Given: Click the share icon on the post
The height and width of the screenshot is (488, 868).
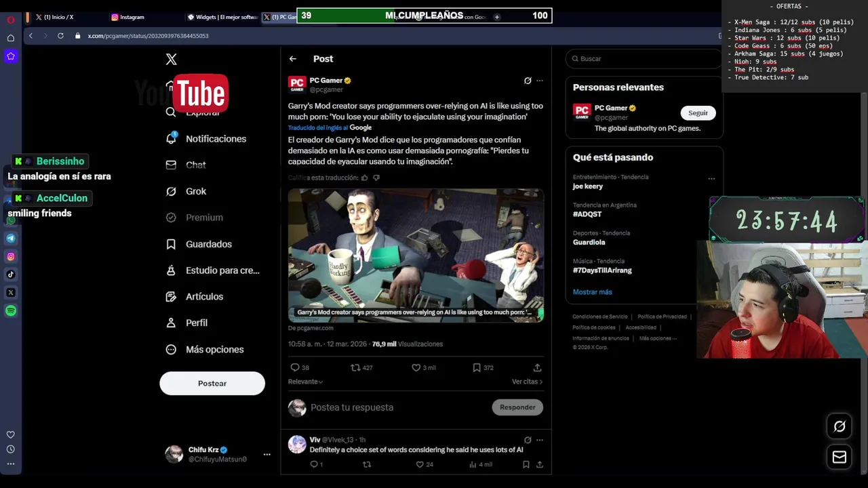Looking at the screenshot, I should (537, 367).
